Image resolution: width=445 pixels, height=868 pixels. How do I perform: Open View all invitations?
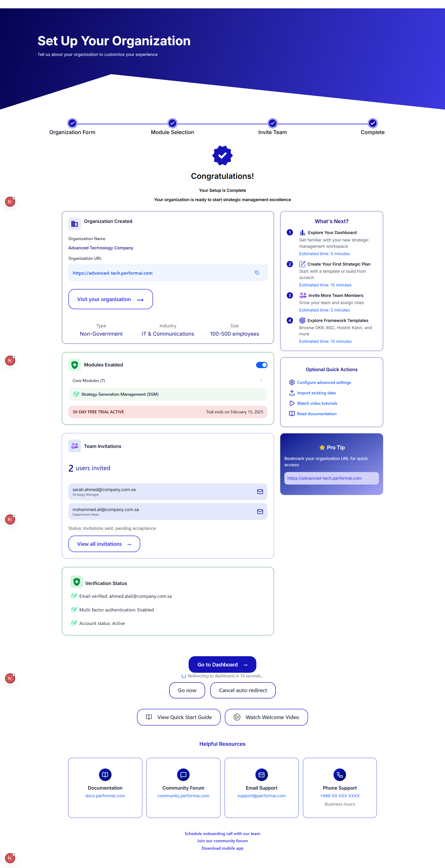point(104,544)
